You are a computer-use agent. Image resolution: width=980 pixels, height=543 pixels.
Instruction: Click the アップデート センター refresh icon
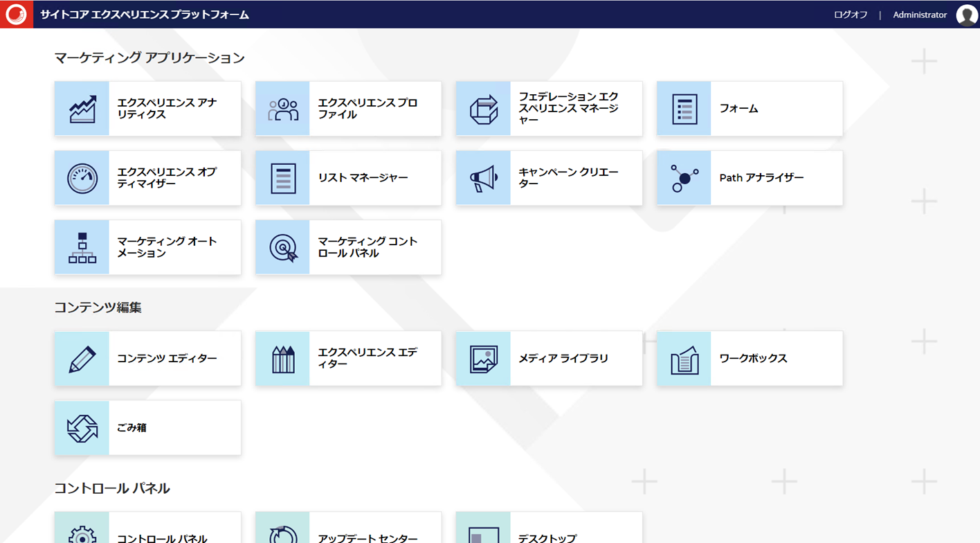point(283,534)
